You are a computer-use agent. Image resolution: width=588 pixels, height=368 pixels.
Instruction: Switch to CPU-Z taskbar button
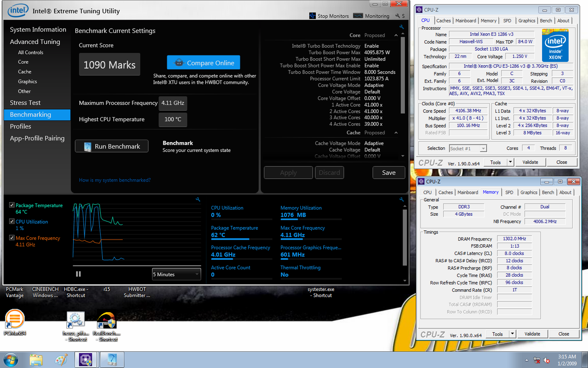pyautogui.click(x=86, y=360)
